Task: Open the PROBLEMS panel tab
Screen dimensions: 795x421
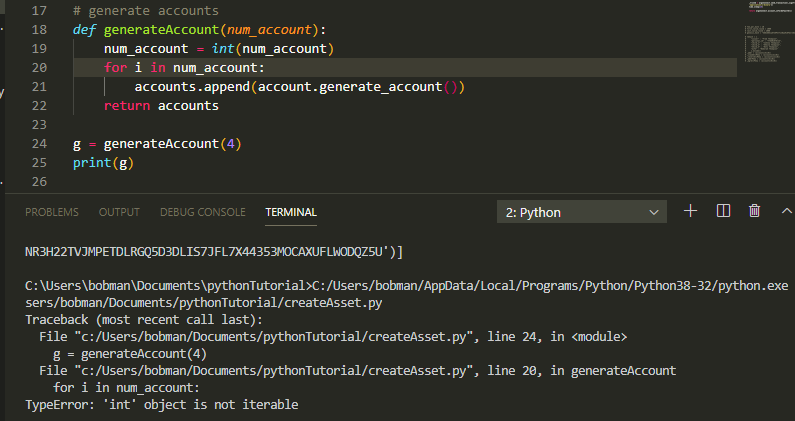Action: (x=52, y=212)
